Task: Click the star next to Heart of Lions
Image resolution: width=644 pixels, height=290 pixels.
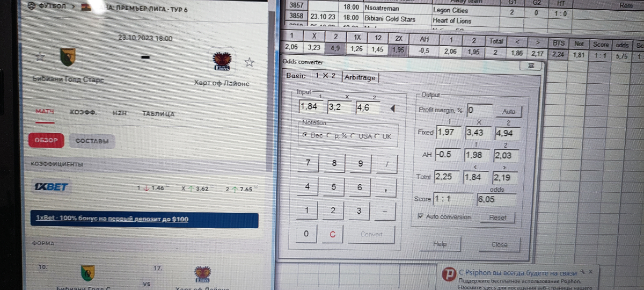Action: [x=249, y=63]
